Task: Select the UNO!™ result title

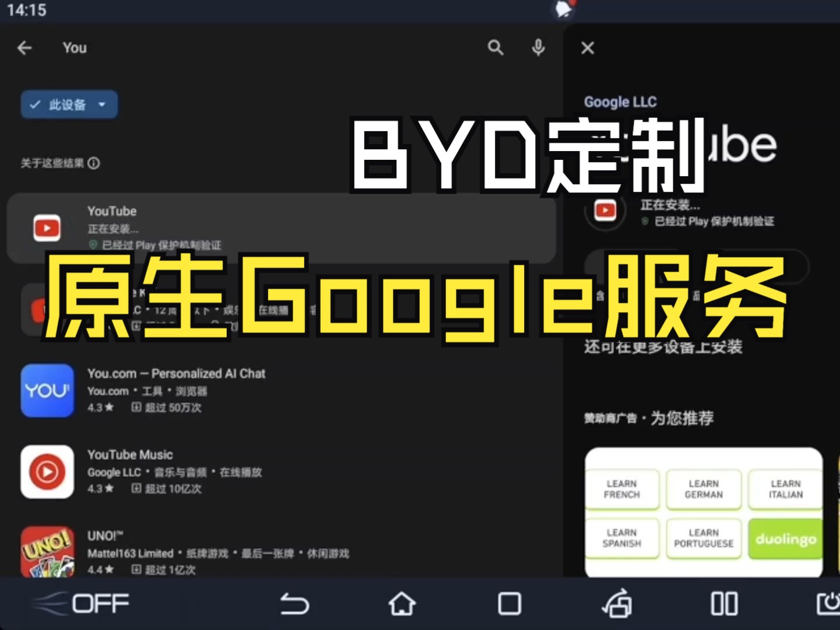Action: (x=105, y=535)
